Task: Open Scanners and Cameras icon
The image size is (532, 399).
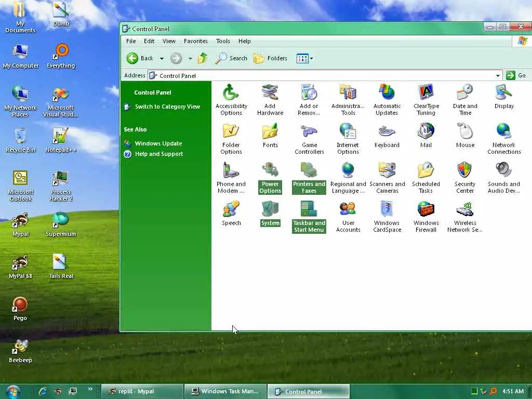Action: click(387, 178)
